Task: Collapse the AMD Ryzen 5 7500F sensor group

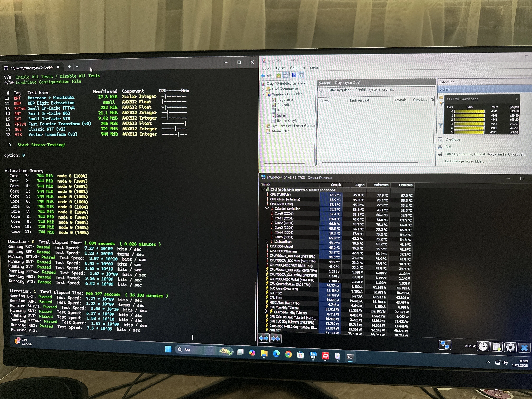Action: [263, 189]
